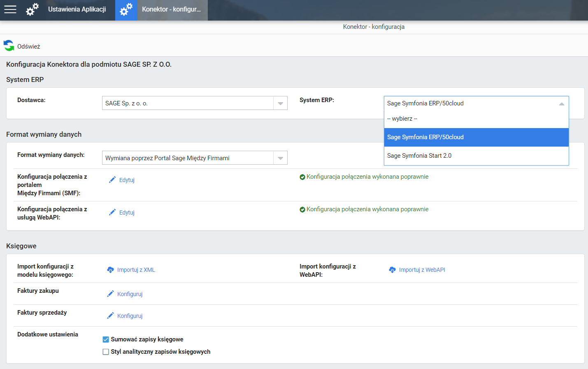Open the hamburger main menu
This screenshot has height=369, width=588.
coord(10,9)
